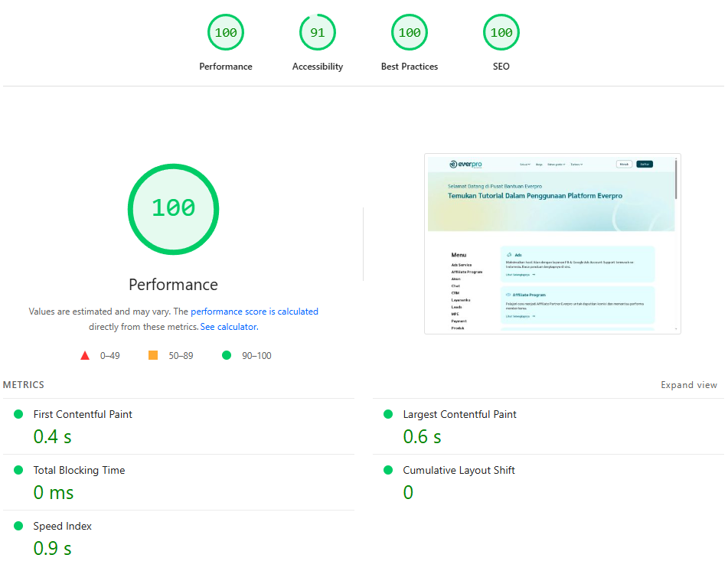Screen dimensions: 728x571
Task: Expand the First Contentful Paint label
Action: tap(83, 414)
